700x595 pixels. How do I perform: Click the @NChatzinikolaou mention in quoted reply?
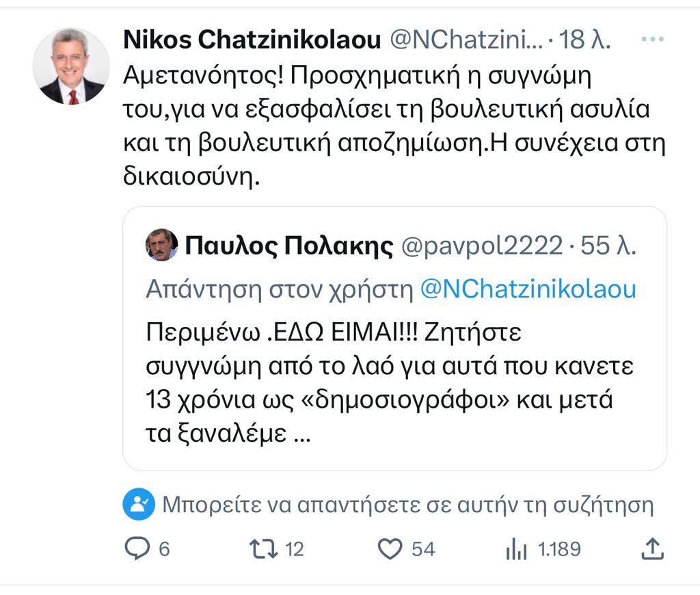528,289
